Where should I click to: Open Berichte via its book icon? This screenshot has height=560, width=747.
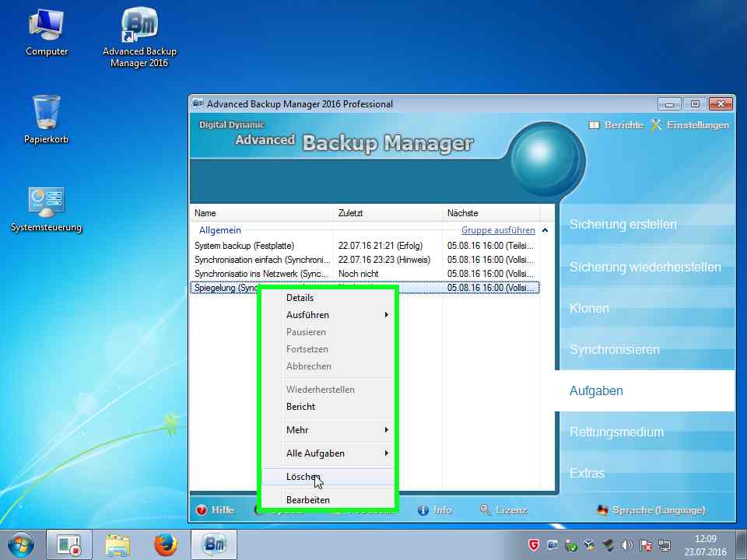[594, 125]
